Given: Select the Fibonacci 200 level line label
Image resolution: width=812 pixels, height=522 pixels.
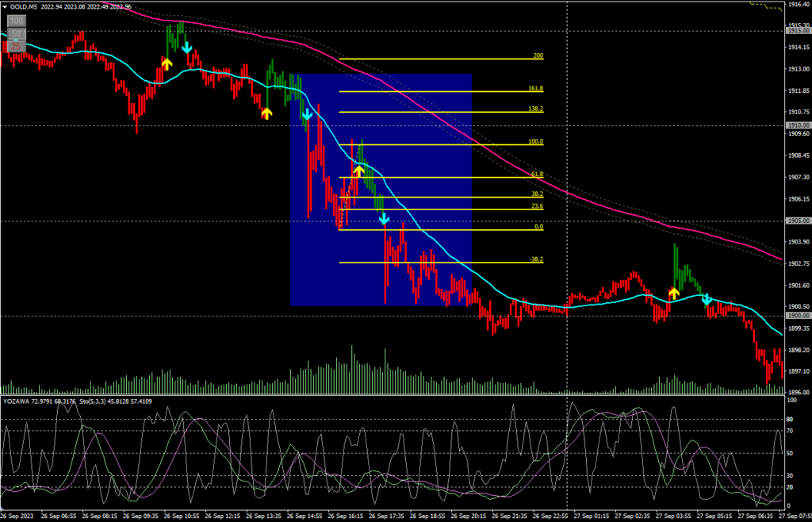Looking at the screenshot, I should 538,56.
